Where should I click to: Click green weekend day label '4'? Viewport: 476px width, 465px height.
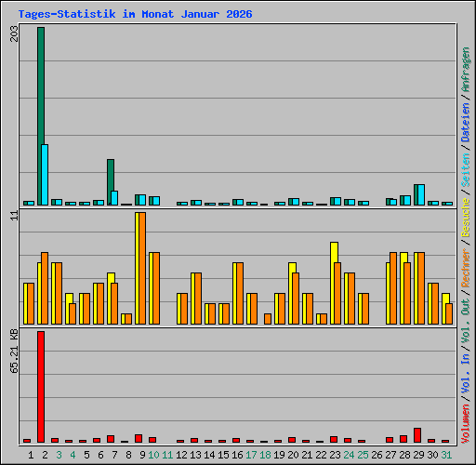point(73,455)
